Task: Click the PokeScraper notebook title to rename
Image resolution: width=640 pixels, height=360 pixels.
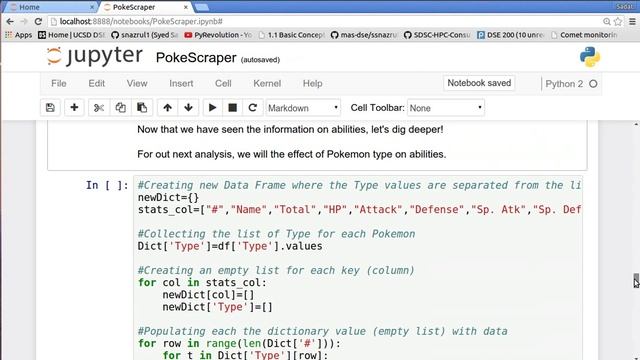Action: [196, 58]
